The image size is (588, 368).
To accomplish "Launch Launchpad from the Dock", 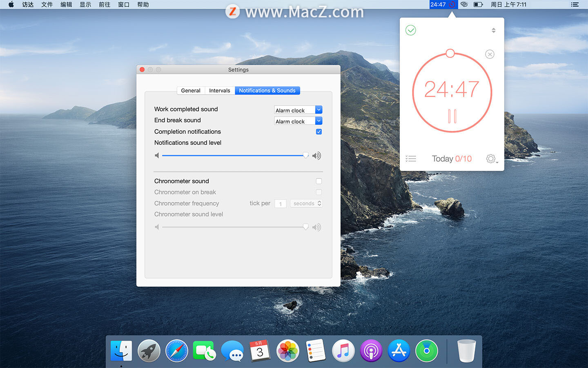I will [x=149, y=351].
